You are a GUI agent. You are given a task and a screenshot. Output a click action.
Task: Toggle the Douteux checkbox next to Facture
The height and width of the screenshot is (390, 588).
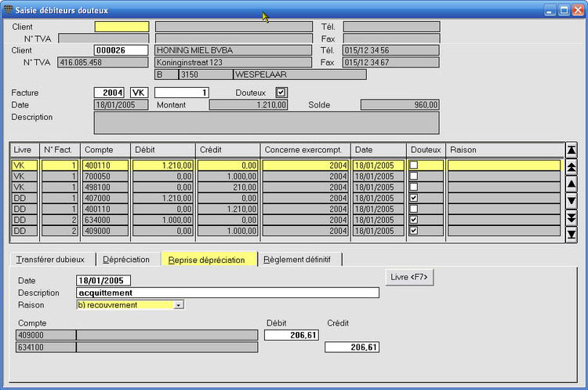[281, 93]
